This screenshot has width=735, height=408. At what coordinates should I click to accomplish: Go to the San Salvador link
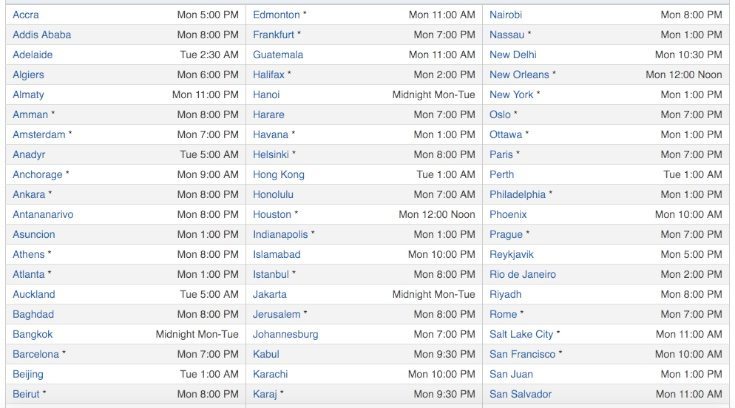[520, 394]
